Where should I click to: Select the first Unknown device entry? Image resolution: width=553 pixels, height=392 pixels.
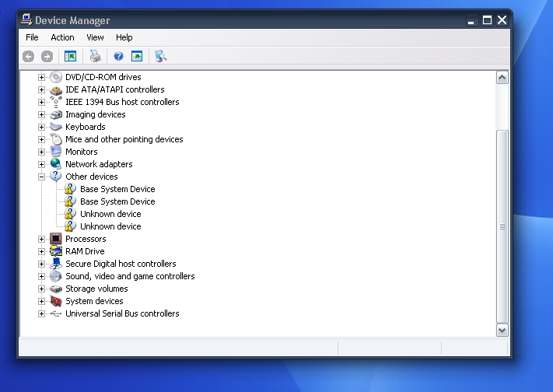click(110, 214)
